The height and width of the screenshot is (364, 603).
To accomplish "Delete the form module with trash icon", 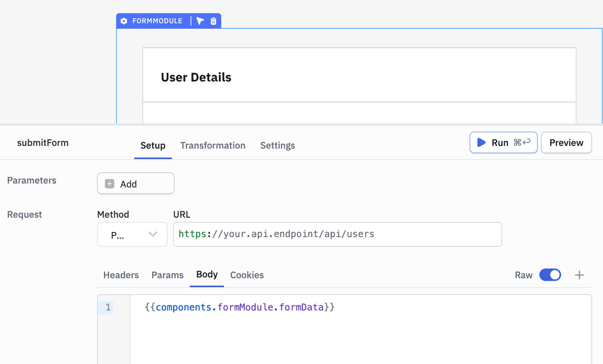I will coord(213,21).
